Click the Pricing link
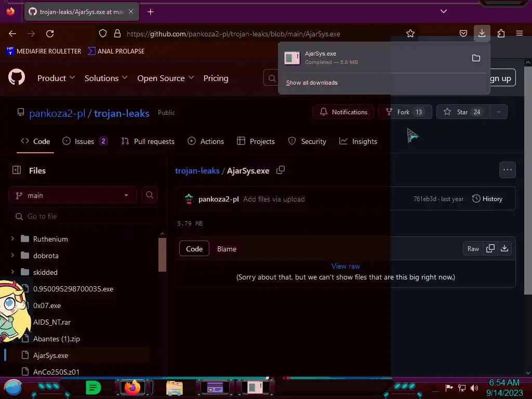Screen dimensions: 532x399 216,78
